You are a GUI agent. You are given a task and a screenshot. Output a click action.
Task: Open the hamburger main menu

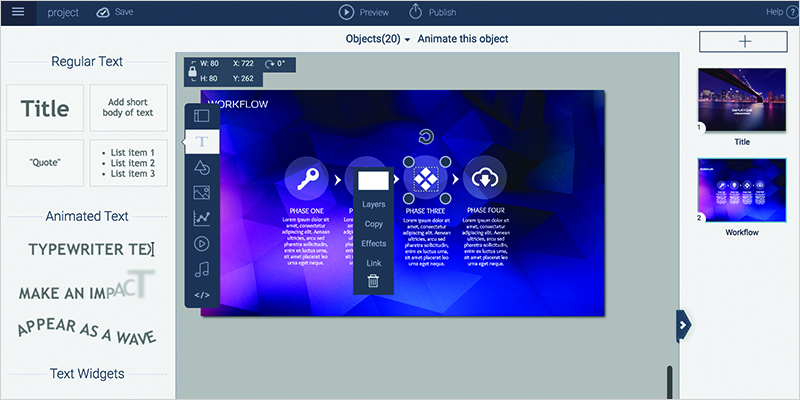coord(17,12)
